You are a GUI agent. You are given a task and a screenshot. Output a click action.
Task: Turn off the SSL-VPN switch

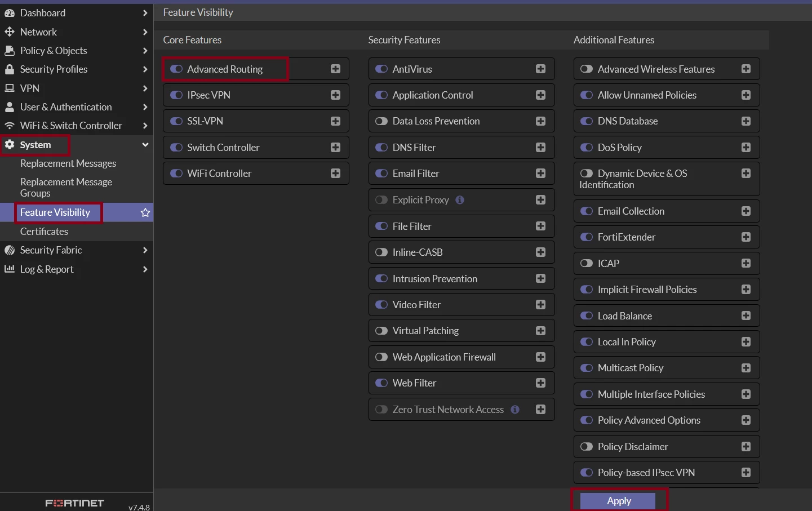click(176, 121)
